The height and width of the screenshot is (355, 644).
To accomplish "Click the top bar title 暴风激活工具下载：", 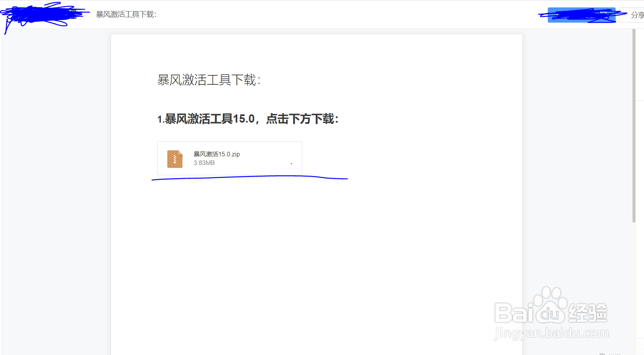I will tap(127, 14).
